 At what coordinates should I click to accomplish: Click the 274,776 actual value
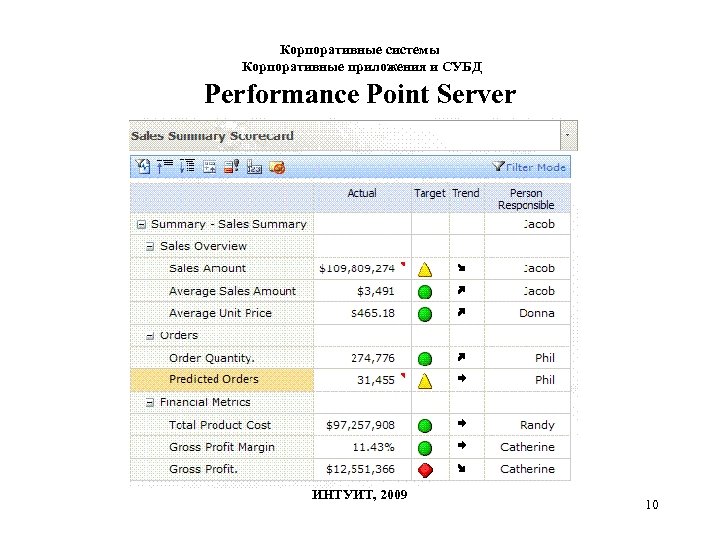[x=373, y=358]
